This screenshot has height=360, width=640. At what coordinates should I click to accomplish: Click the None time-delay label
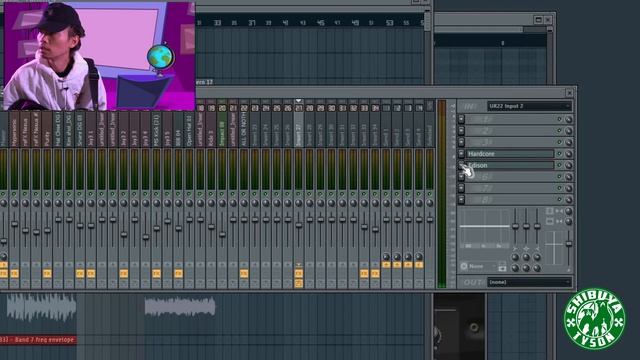(x=476, y=267)
